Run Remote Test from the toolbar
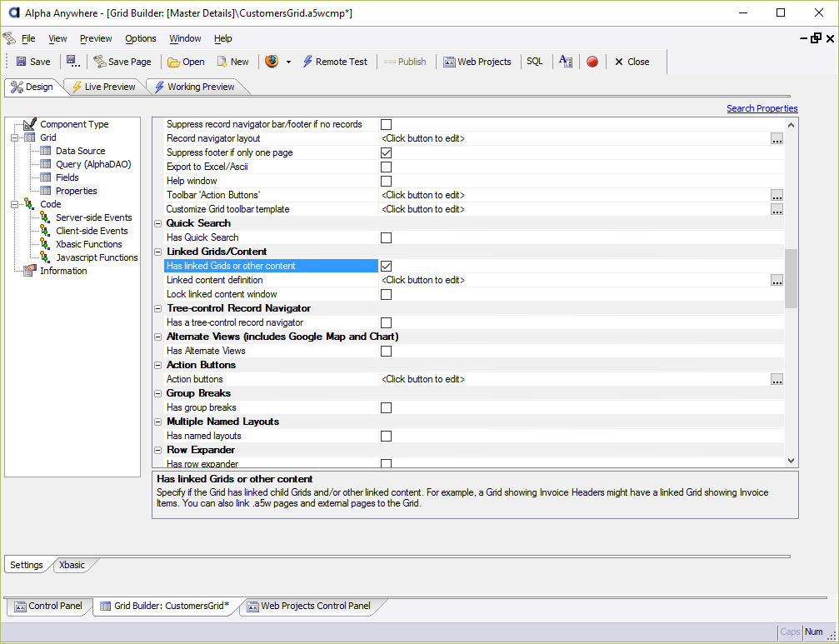Screen dimensions: 839x644 (x=336, y=62)
